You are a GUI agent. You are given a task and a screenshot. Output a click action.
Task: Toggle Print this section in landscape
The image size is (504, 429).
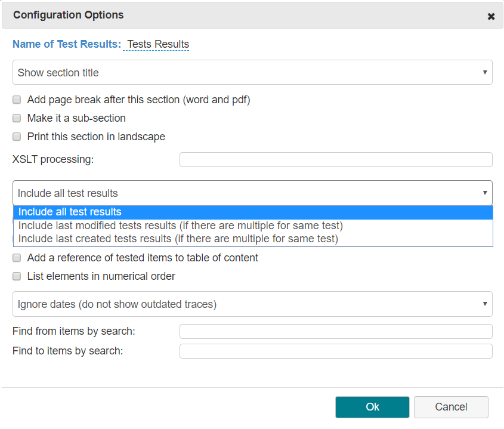[x=17, y=137]
